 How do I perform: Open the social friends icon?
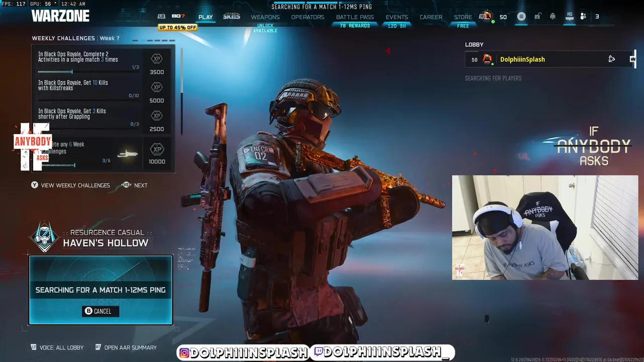point(583,17)
